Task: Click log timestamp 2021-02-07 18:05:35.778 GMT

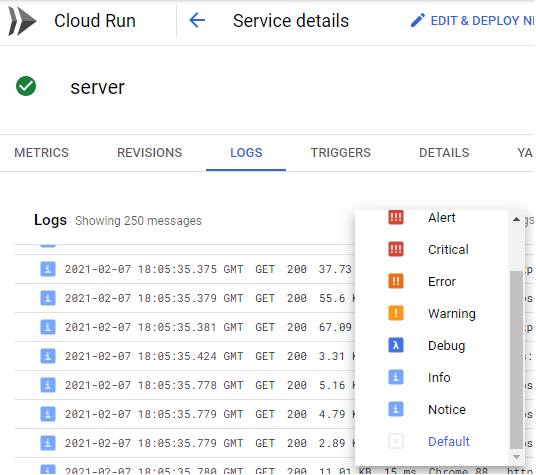Action: (154, 385)
